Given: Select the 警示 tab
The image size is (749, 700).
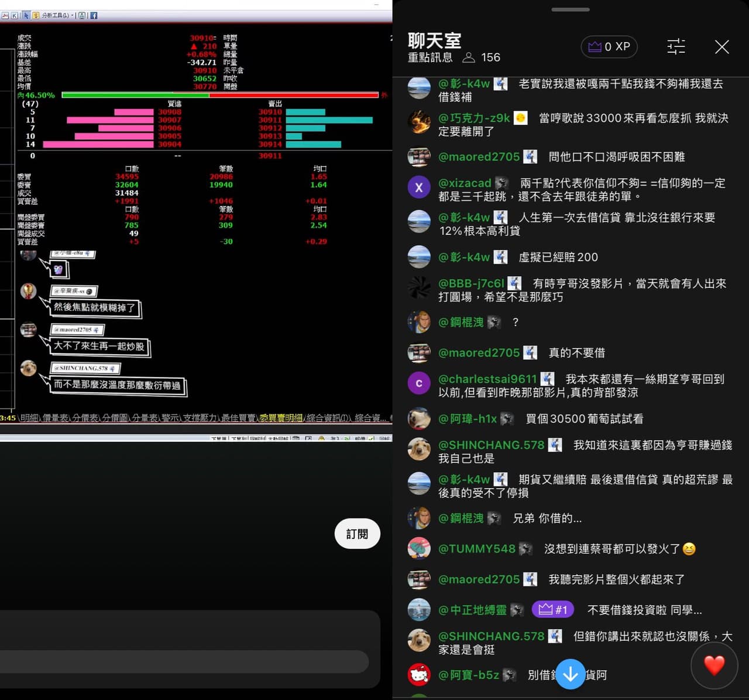Looking at the screenshot, I should 170,418.
